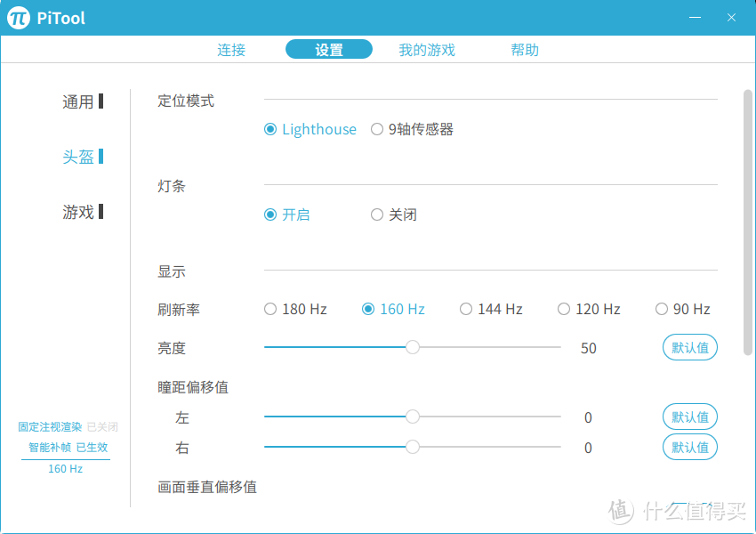Turn the light bar 开启 option on

tap(270, 214)
